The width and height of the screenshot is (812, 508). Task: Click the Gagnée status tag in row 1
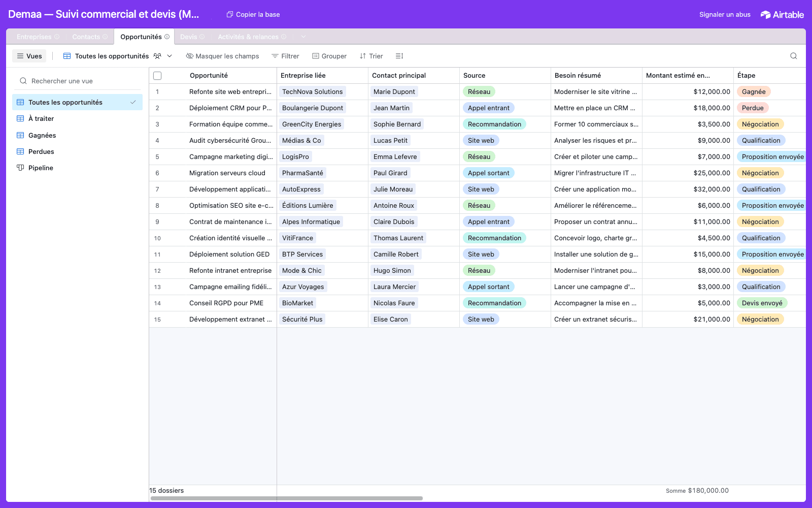click(754, 91)
